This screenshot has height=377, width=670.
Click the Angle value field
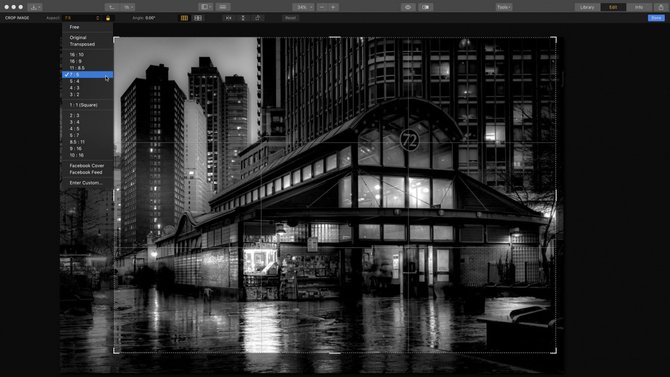coord(150,18)
